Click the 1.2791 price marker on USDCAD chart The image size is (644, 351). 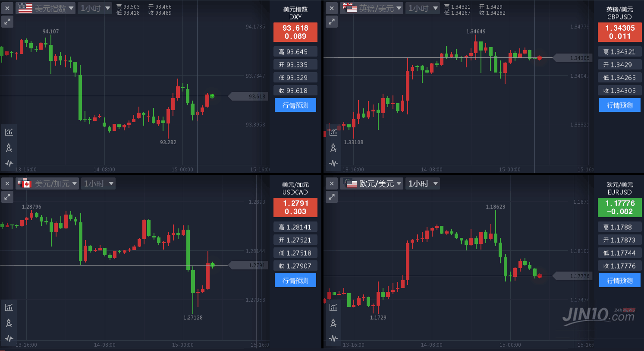pos(248,265)
